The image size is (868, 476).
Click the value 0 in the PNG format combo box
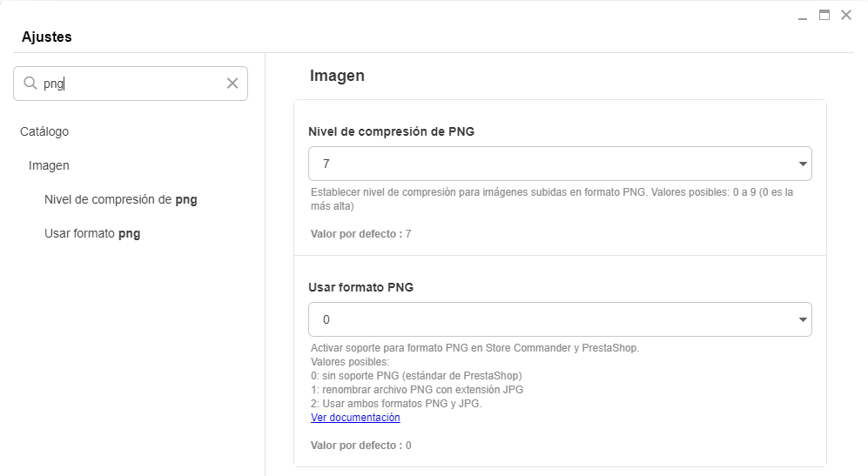point(326,319)
